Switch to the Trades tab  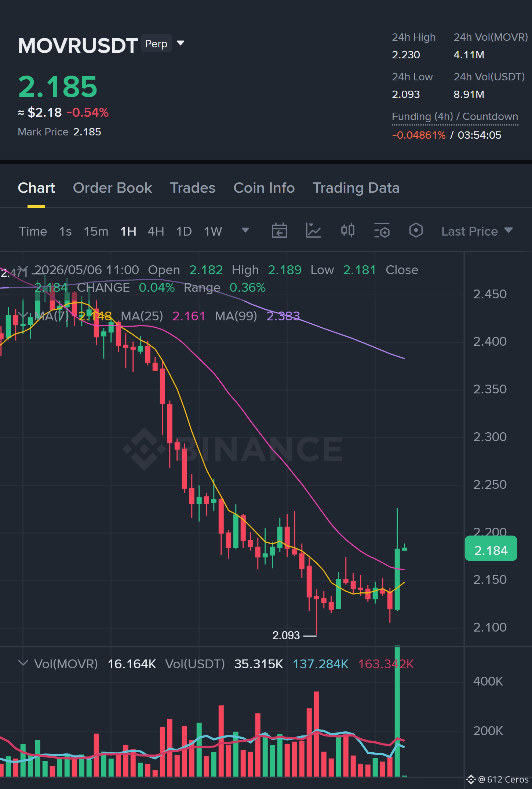(x=193, y=188)
